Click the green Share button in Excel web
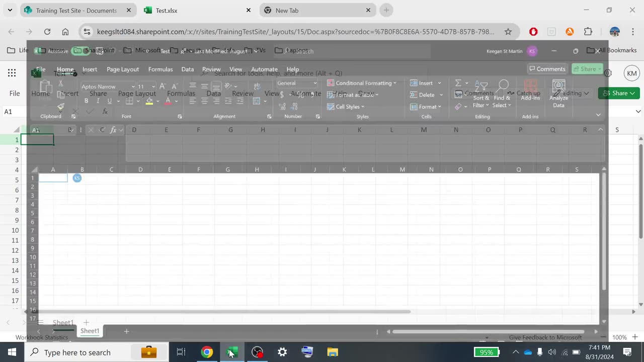644x362 pixels. [619, 93]
